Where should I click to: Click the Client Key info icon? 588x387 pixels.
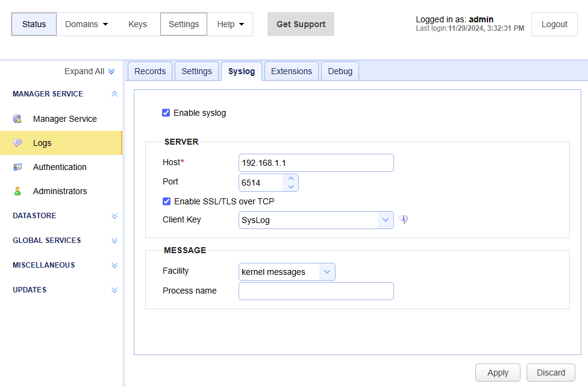(404, 219)
